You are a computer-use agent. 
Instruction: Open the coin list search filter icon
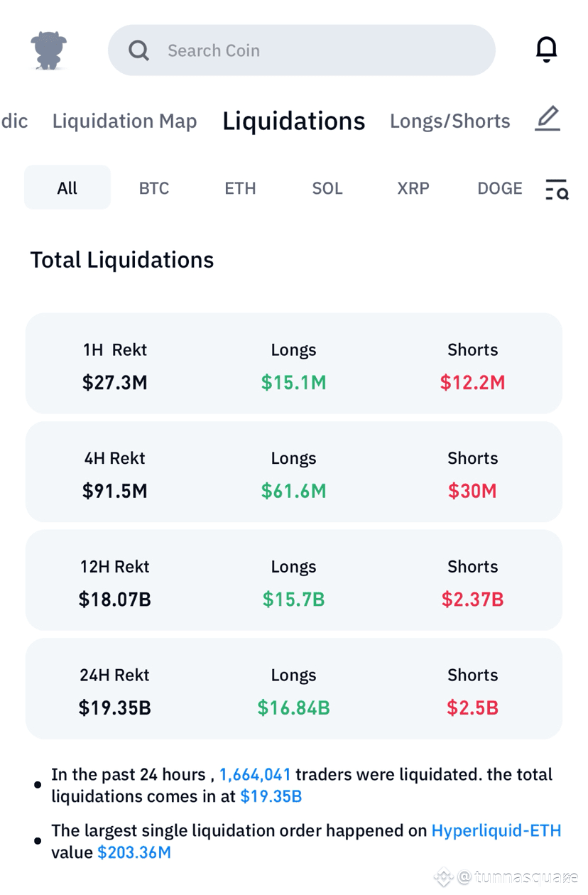[x=557, y=189]
